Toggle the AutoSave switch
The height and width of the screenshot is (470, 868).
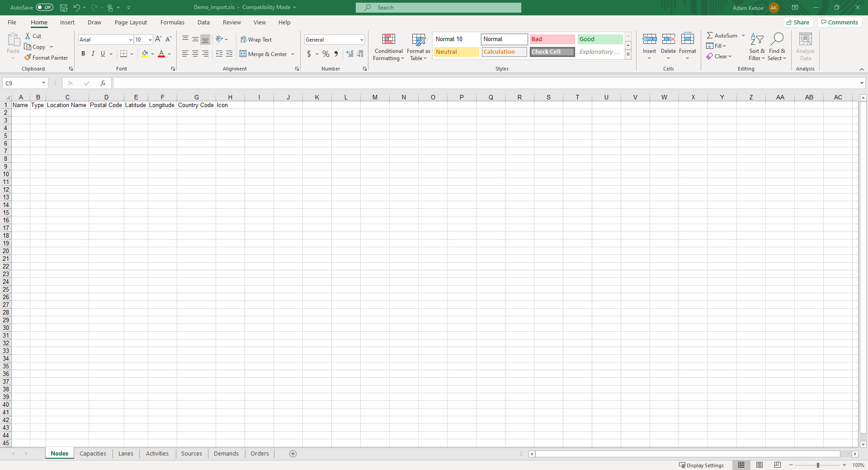click(x=45, y=8)
